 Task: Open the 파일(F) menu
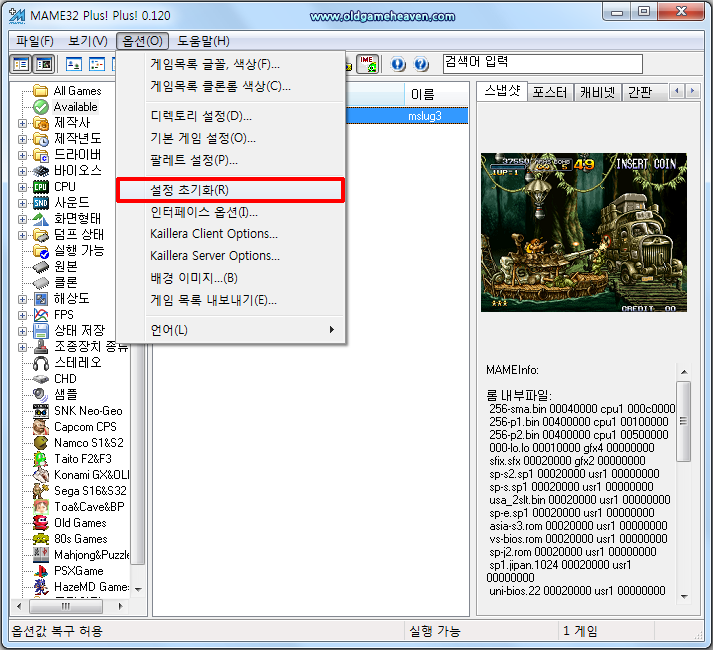35,41
